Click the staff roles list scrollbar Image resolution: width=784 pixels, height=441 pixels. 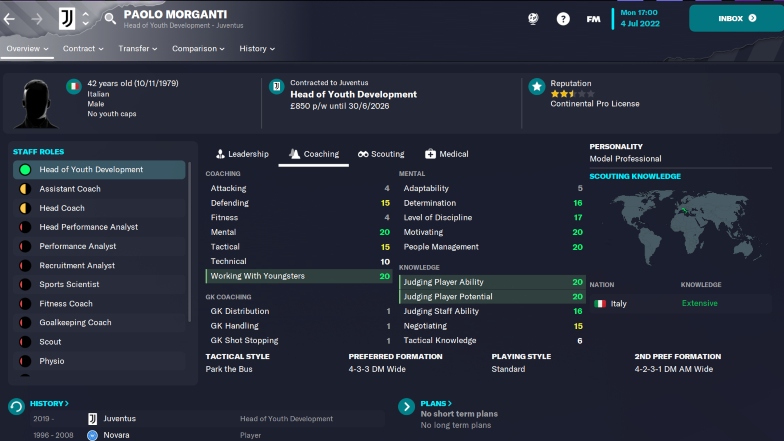click(190, 242)
